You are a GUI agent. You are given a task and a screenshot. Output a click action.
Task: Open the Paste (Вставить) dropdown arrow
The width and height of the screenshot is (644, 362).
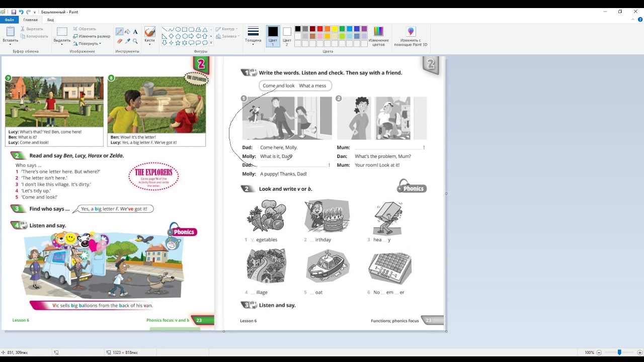(x=10, y=44)
